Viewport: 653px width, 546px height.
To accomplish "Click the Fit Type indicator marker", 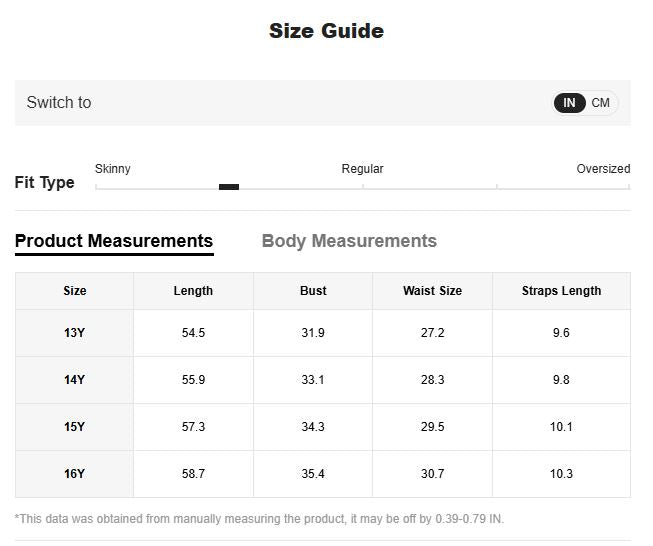I will (x=229, y=187).
